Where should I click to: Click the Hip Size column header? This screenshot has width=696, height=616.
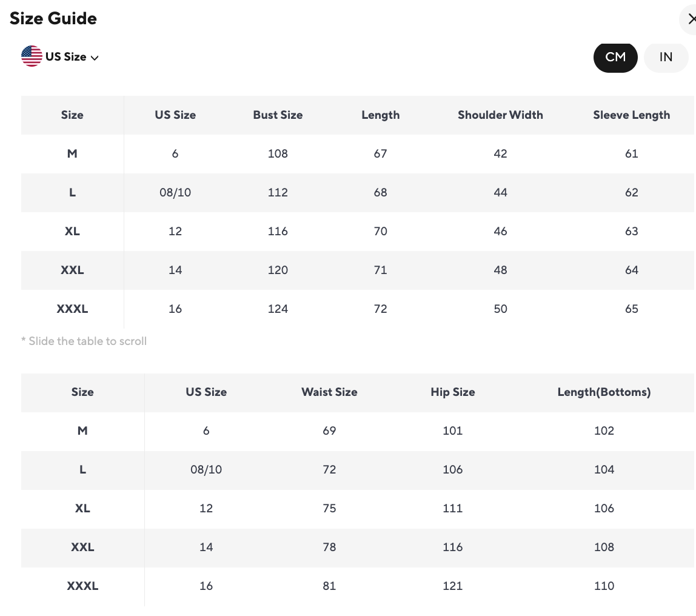(452, 392)
